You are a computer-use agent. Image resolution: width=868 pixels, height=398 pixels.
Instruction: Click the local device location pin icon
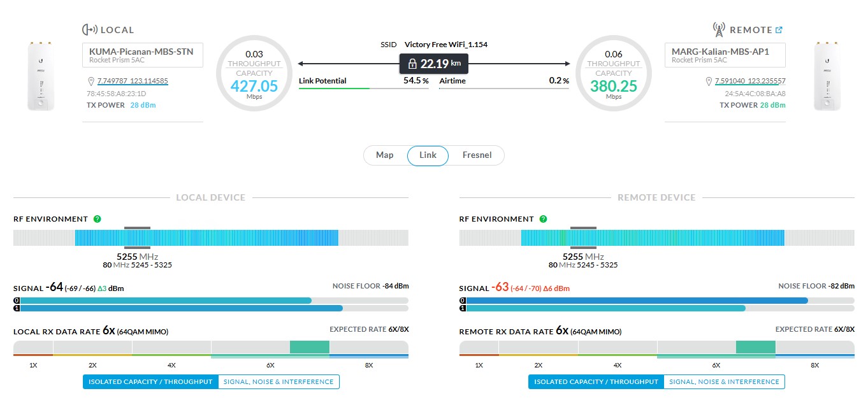(91, 82)
